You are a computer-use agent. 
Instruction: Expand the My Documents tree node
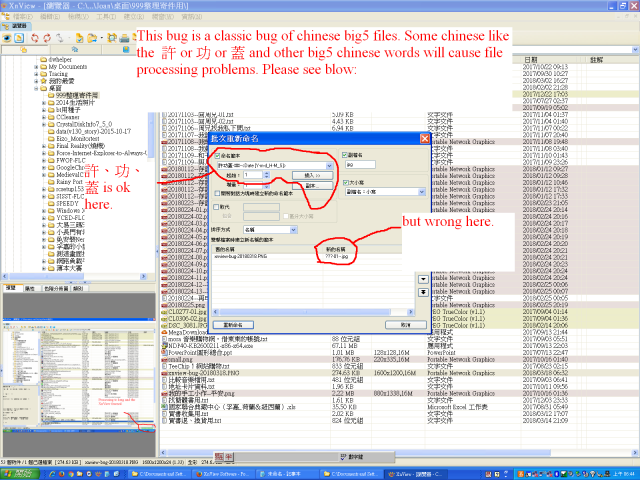[36, 67]
